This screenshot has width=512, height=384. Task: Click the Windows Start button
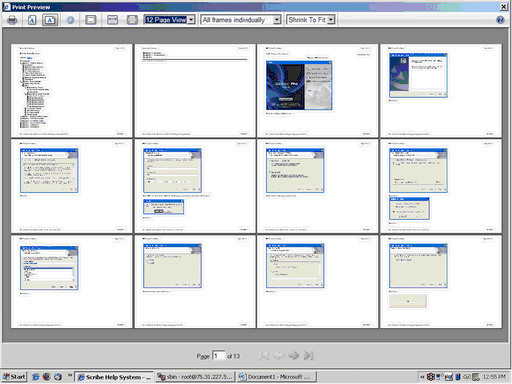point(14,377)
